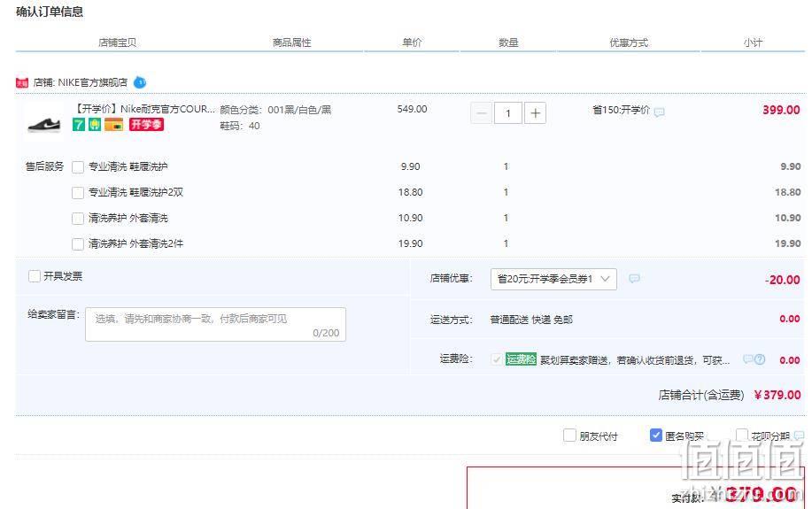The height and width of the screenshot is (509, 812).
Task: Enable the 开具发票 invoice checkbox
Action: (35, 276)
